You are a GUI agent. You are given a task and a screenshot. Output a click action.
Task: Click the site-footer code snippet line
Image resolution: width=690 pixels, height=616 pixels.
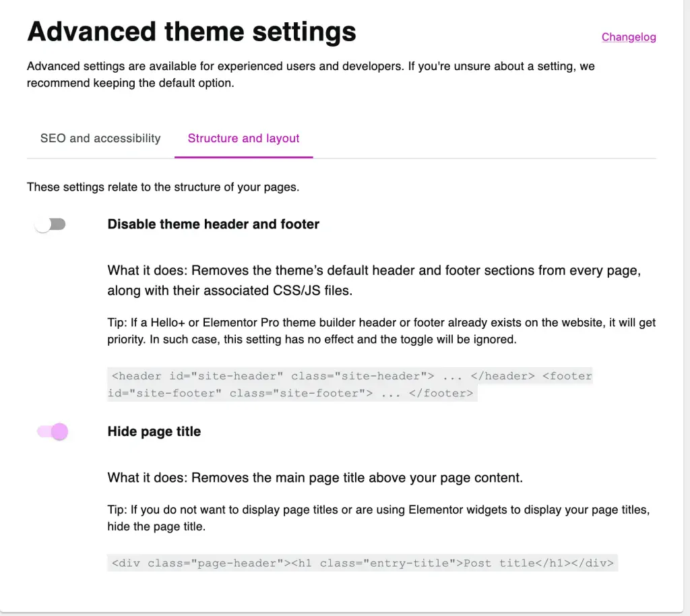tap(292, 393)
